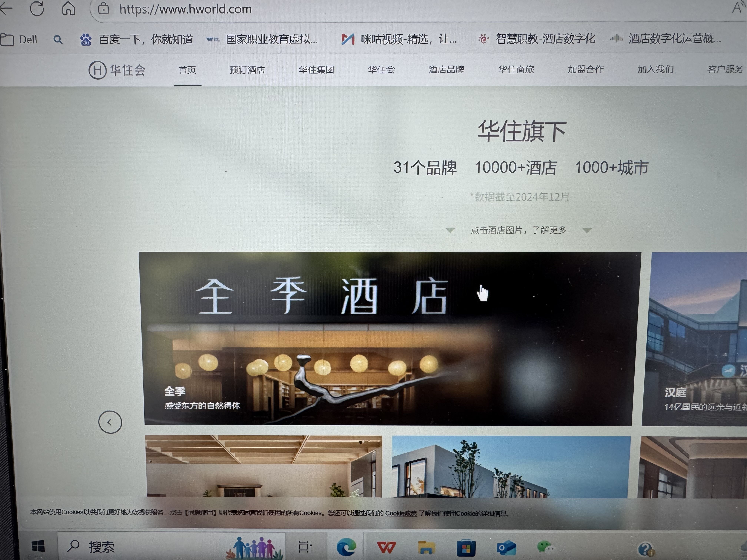Open the 百度一下 bookmark
The height and width of the screenshot is (560, 747).
[136, 39]
